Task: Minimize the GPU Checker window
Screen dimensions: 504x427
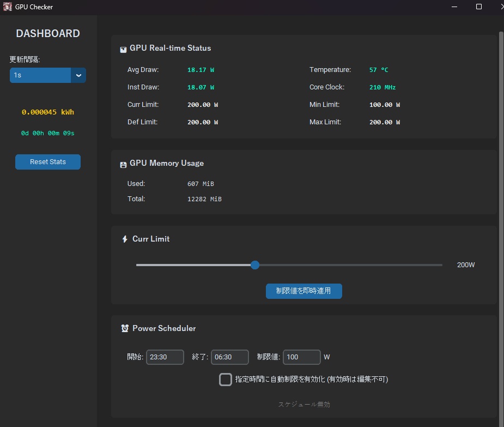Action: pyautogui.click(x=454, y=7)
